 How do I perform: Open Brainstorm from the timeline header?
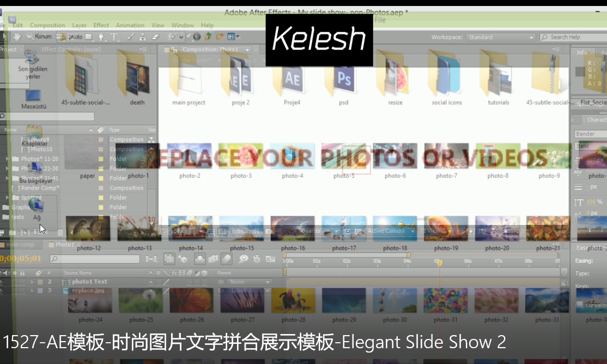pos(244,259)
